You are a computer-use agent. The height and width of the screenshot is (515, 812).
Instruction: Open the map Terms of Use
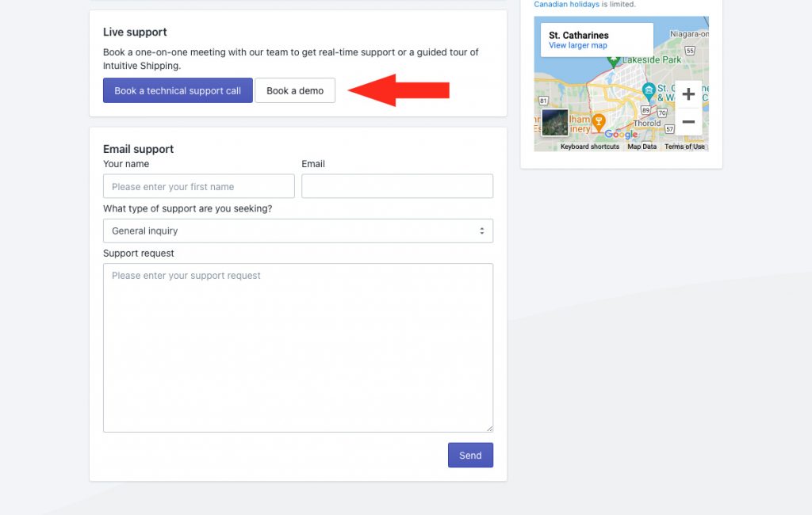684,147
